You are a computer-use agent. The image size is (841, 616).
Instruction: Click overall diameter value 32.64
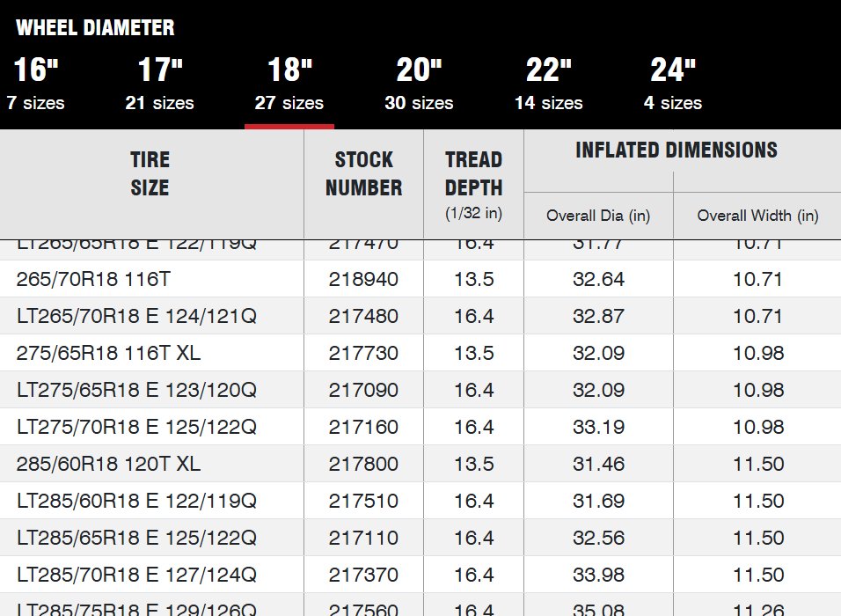(598, 279)
